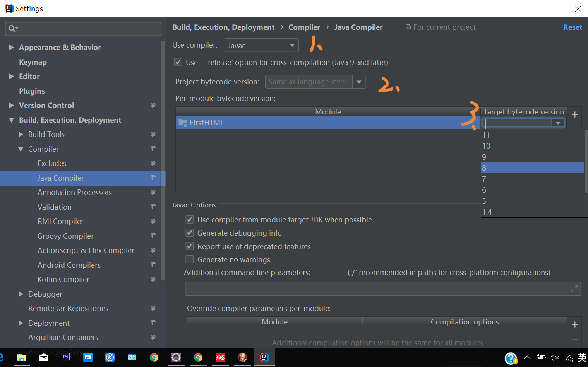The height and width of the screenshot is (367, 588).
Task: Select RMI Compiler in the tree
Action: [60, 221]
